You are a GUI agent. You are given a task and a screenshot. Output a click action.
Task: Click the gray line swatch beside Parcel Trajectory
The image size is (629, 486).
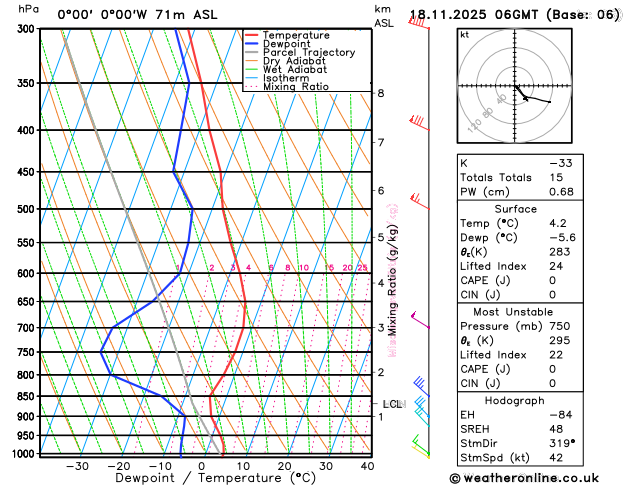pyautogui.click(x=252, y=52)
